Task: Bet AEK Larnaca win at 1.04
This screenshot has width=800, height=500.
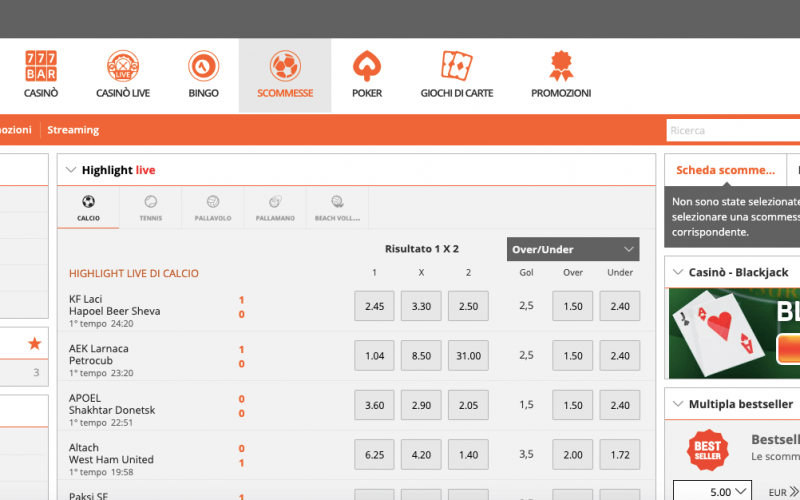Action: [374, 356]
